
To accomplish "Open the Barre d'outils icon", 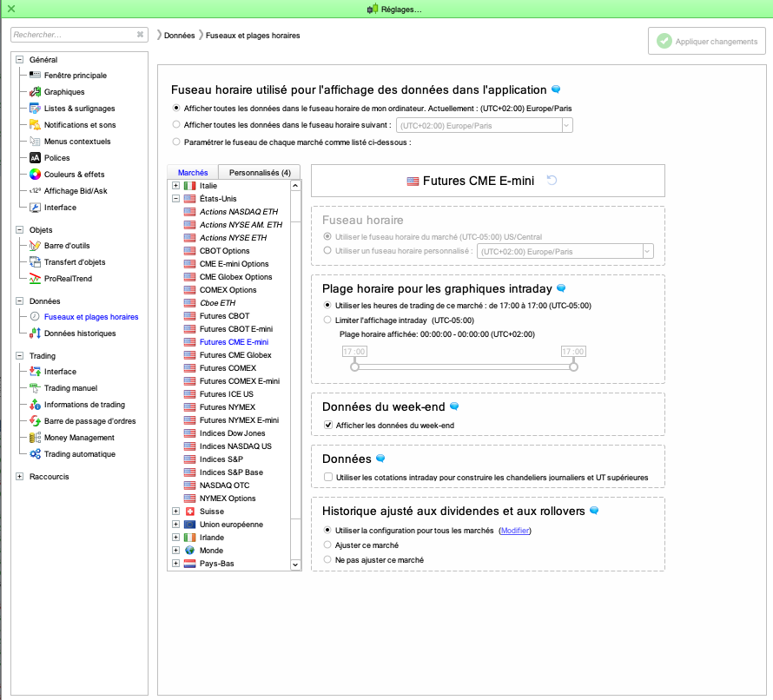I will tap(35, 246).
